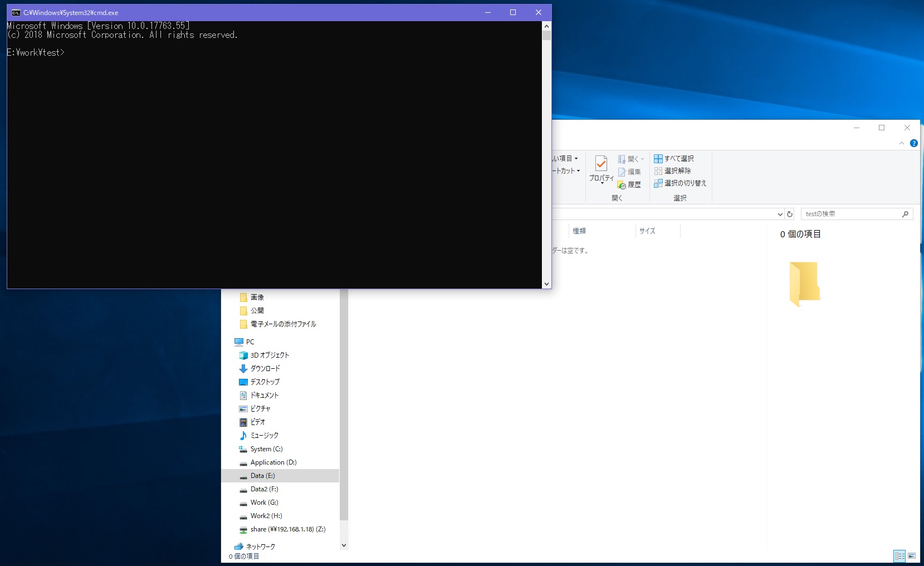
Task: Click cmd scrollbar up arrow
Action: 546,26
